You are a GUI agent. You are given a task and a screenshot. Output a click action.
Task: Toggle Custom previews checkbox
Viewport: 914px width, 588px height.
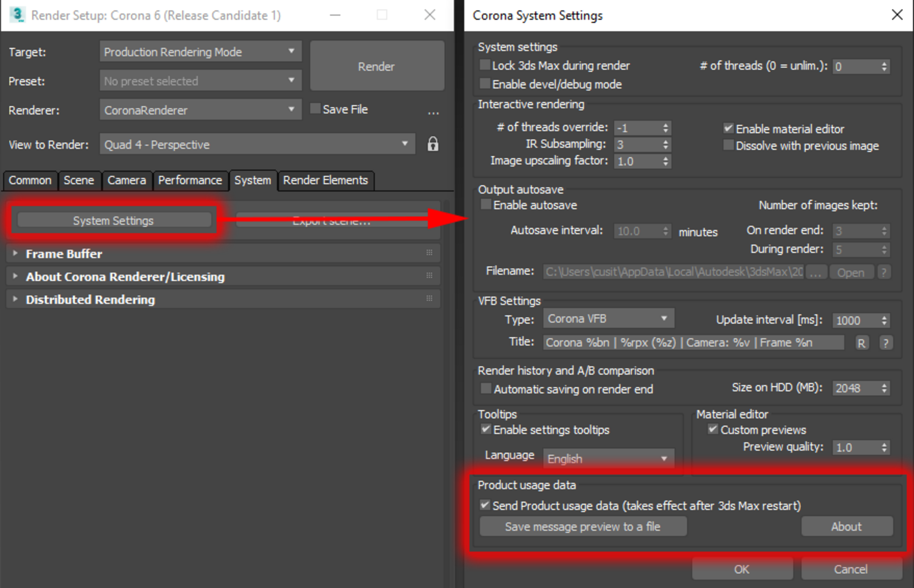coord(713,429)
